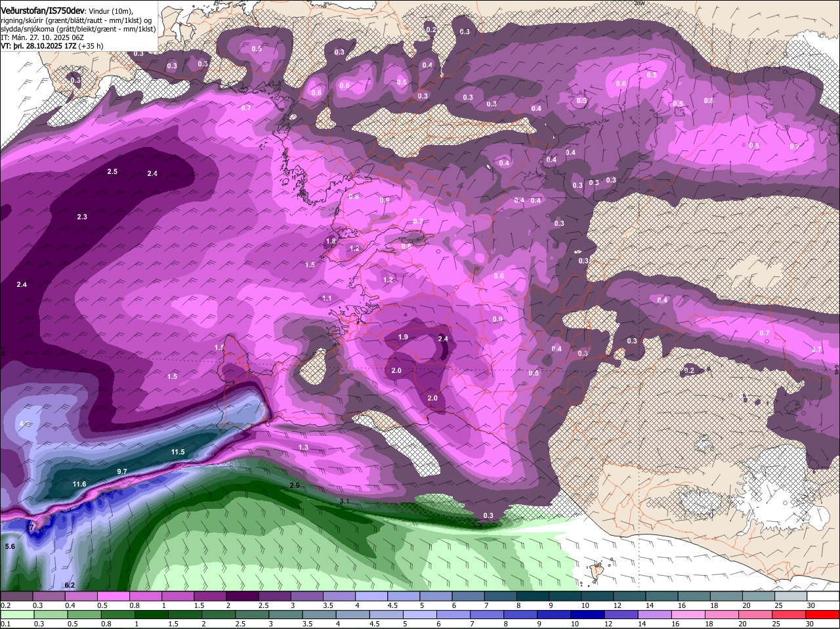Viewport: 840px width, 629px height.
Task: Click the 2.9 value in the green band
Action: 295,485
